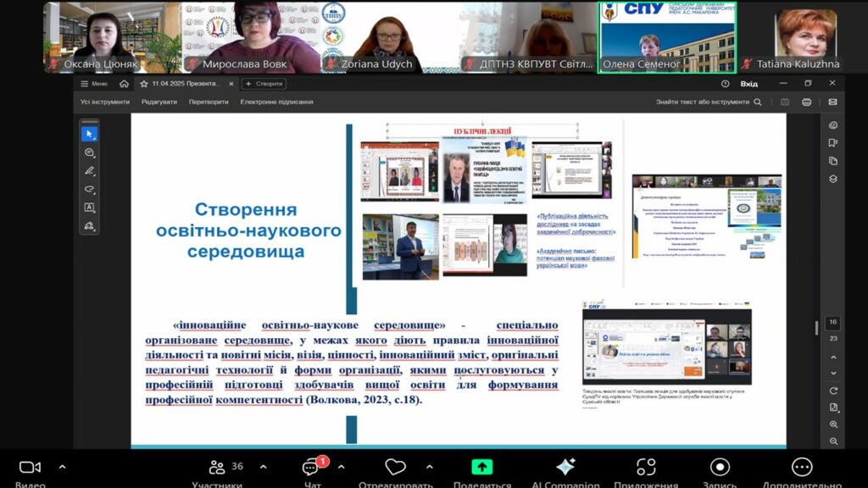Expand video options chevron next to camera
868x488 pixels.
(62, 466)
